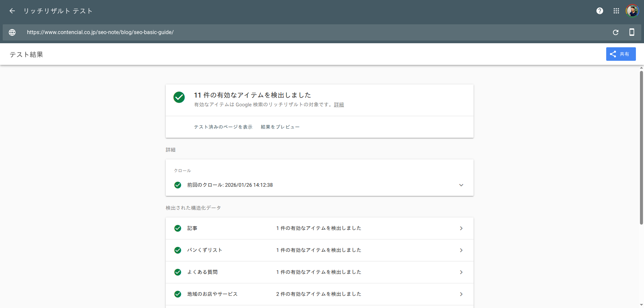Expand the 地域のお店やサービス entry
Image resolution: width=644 pixels, height=308 pixels.
pyautogui.click(x=461, y=294)
